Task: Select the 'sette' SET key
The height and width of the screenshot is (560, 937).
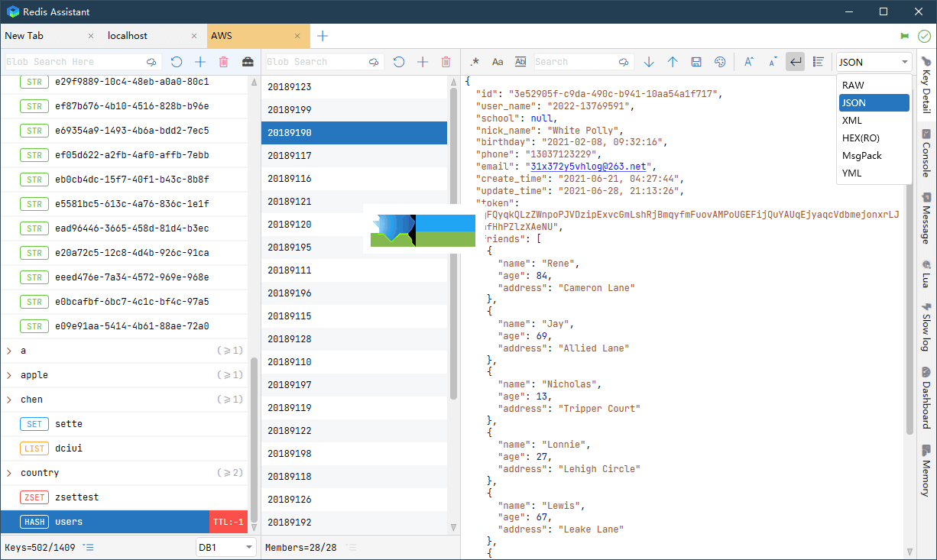Action: pos(125,424)
